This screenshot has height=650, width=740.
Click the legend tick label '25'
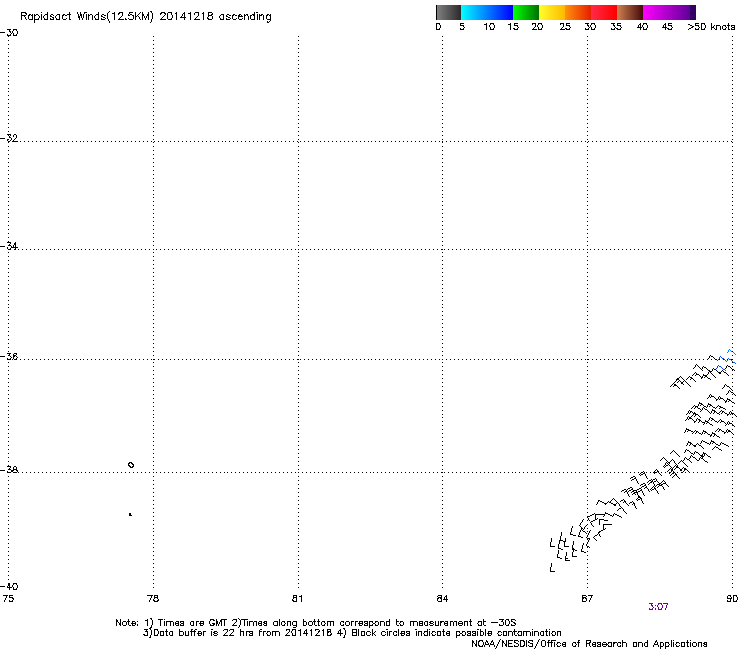click(565, 27)
